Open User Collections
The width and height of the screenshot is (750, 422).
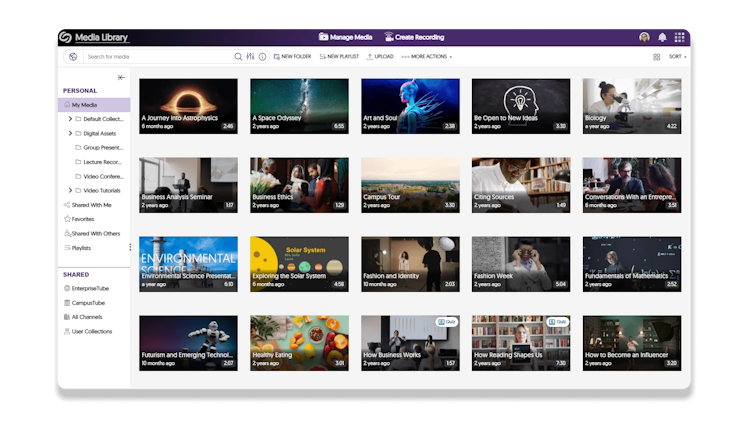(x=88, y=331)
